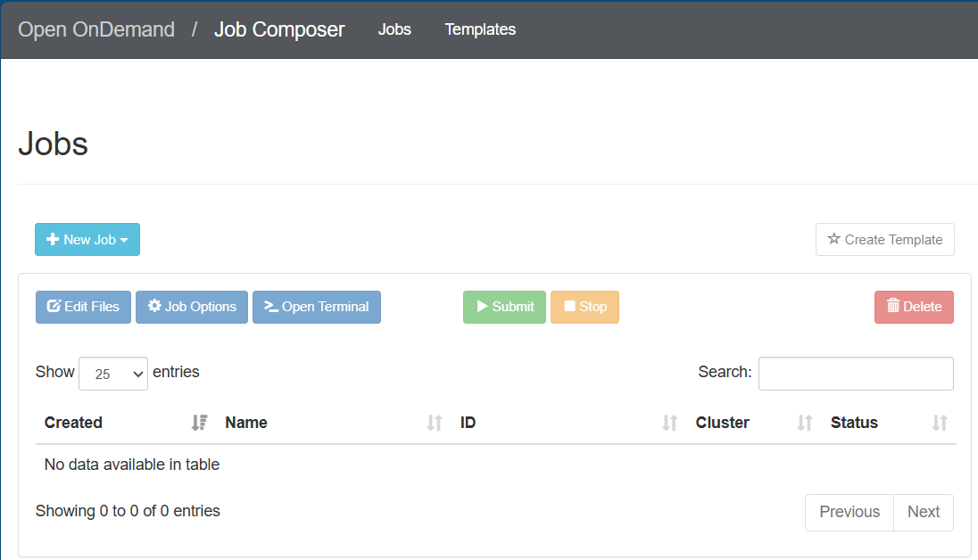Click the Edit Files button

[83, 307]
